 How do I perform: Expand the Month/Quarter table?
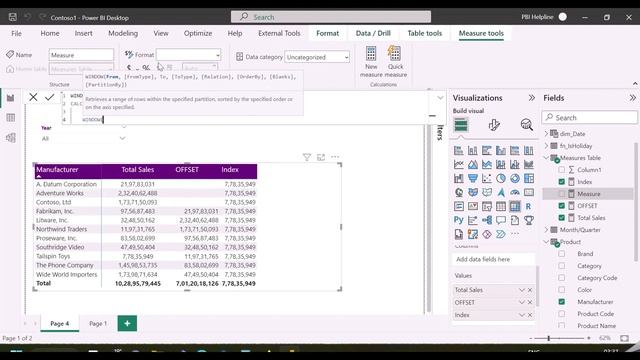pos(547,230)
